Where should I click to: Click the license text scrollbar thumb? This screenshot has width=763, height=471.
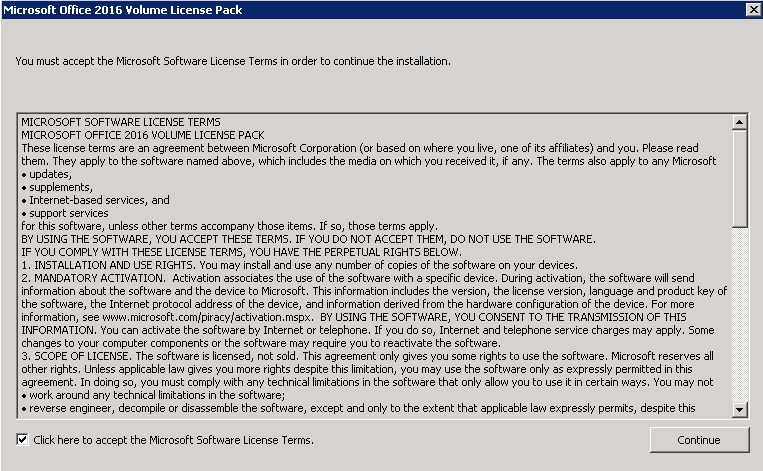(740, 180)
